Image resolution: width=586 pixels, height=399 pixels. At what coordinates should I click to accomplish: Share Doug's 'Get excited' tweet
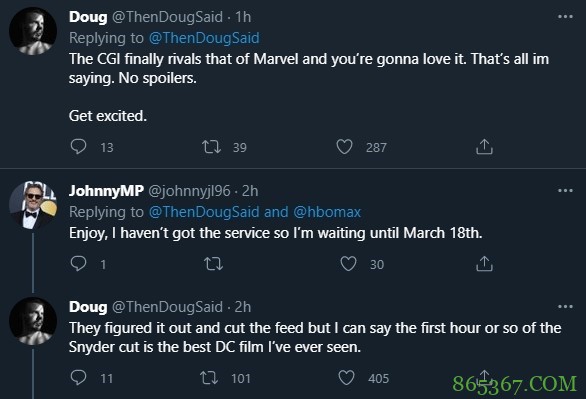tap(484, 146)
